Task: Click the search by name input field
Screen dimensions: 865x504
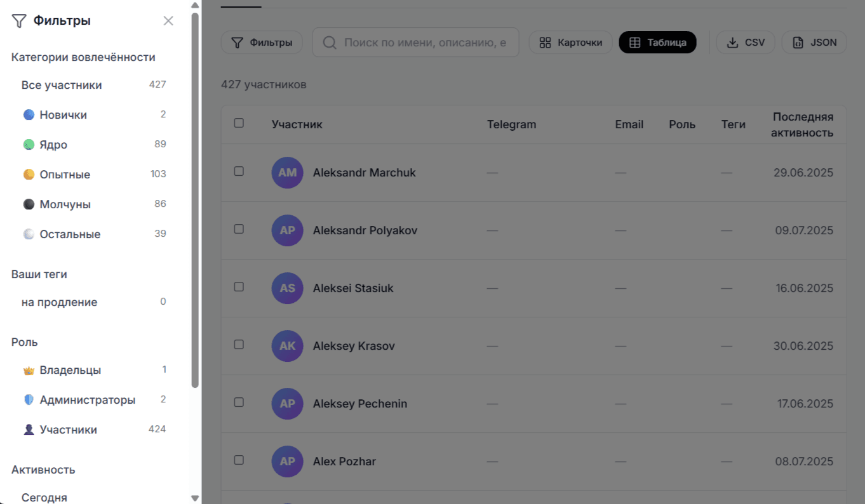Action: coord(424,43)
